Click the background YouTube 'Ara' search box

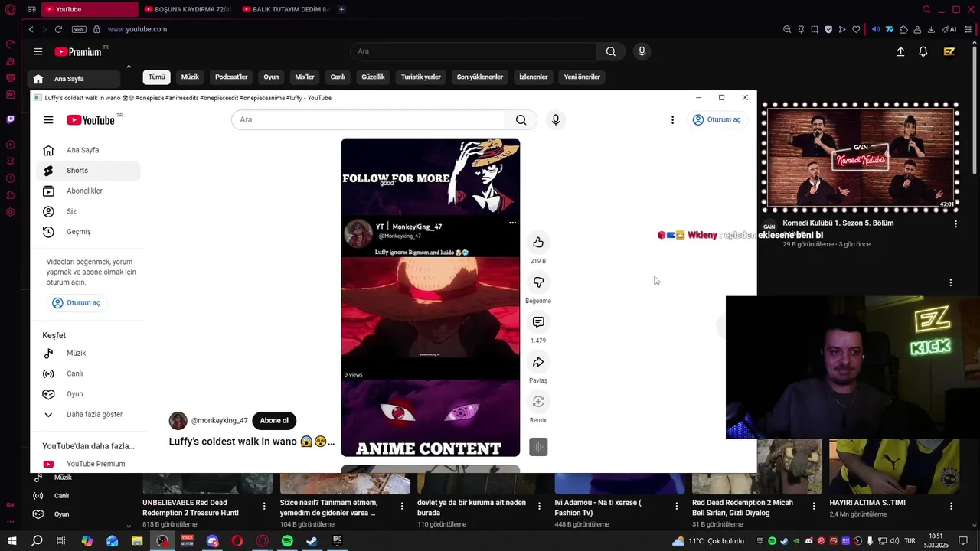[473, 51]
